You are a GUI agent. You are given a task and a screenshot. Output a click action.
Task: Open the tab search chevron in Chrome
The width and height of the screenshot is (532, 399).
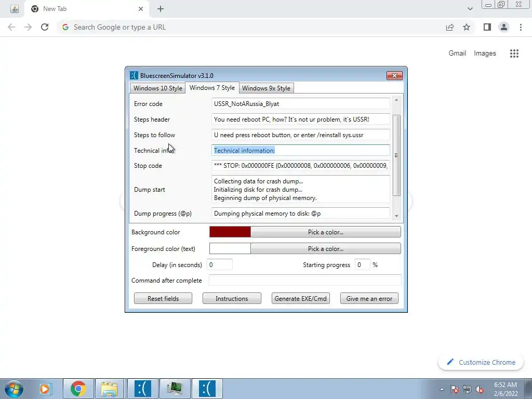coord(470,9)
